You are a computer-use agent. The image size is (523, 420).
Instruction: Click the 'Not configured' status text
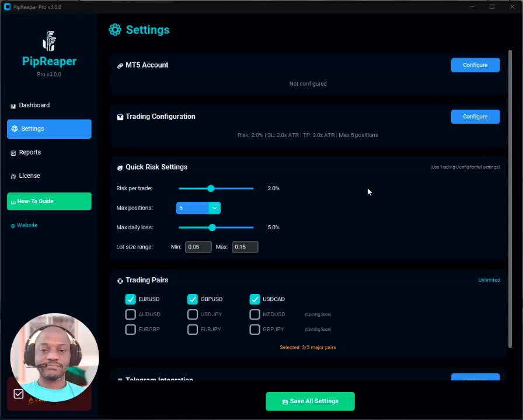coord(308,83)
